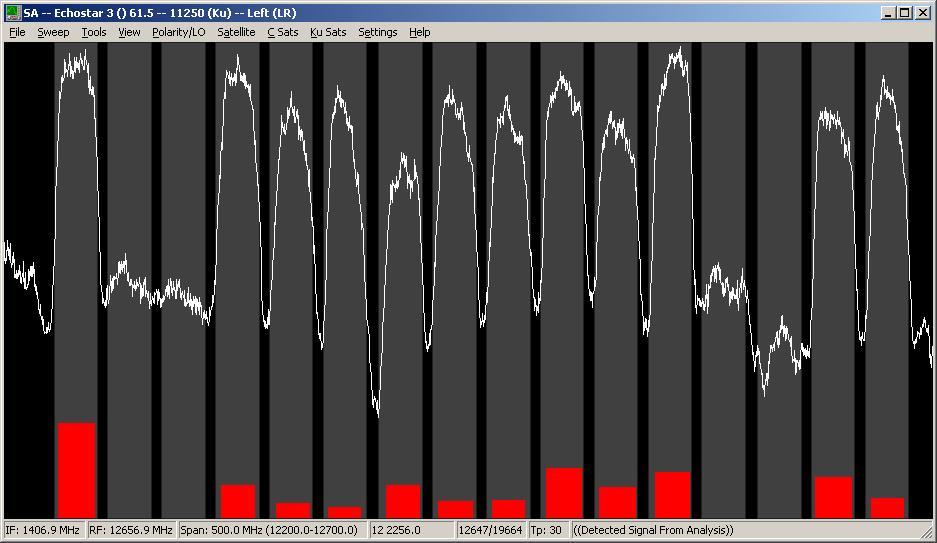Open the View menu
Viewport: 937px width, 543px height.
tap(129, 32)
